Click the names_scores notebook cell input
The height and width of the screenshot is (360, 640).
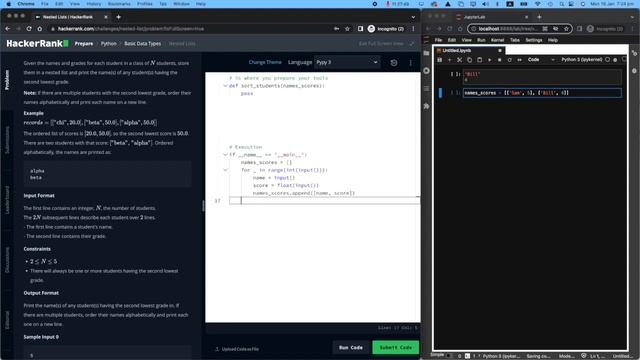542,93
